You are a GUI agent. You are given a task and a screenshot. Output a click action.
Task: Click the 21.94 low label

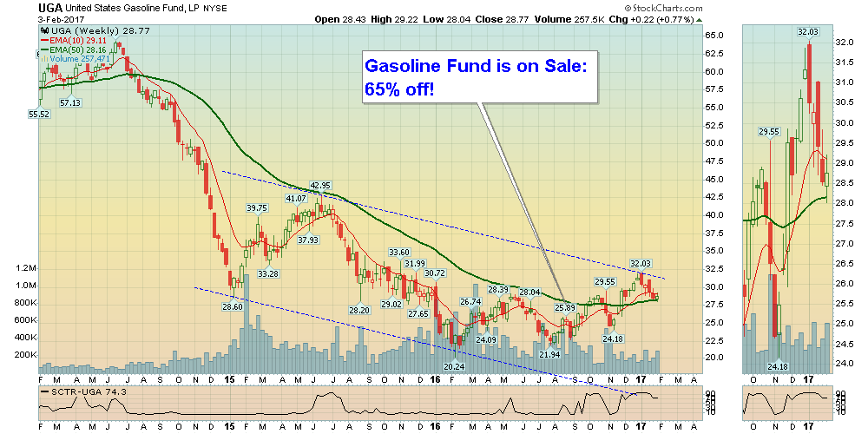pyautogui.click(x=550, y=354)
